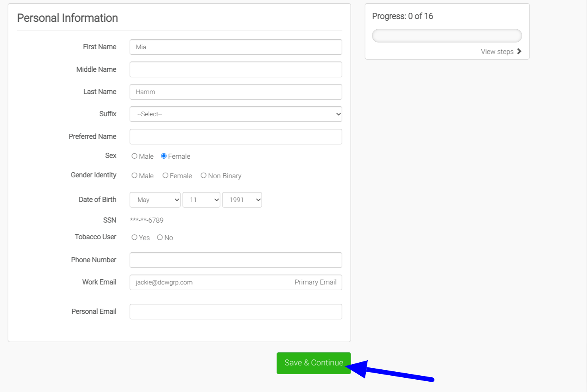The width and height of the screenshot is (587, 392).
Task: Select Non-Binary gender identity option
Action: click(203, 176)
